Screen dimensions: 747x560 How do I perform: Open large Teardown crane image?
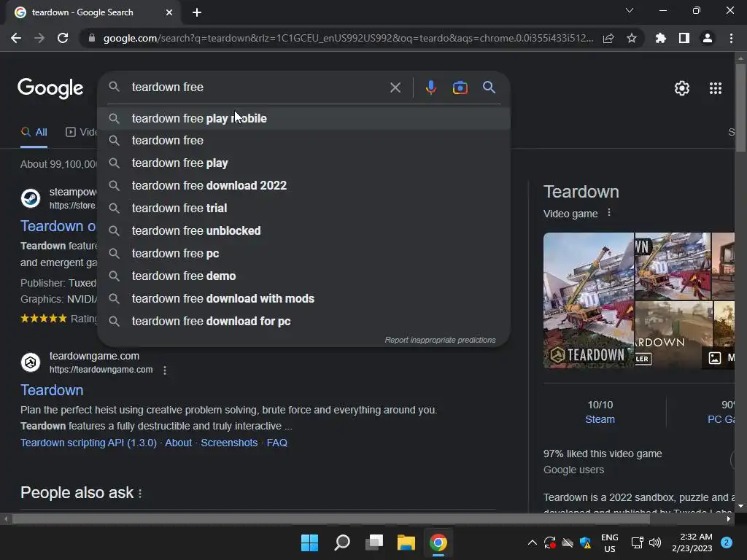tap(589, 300)
